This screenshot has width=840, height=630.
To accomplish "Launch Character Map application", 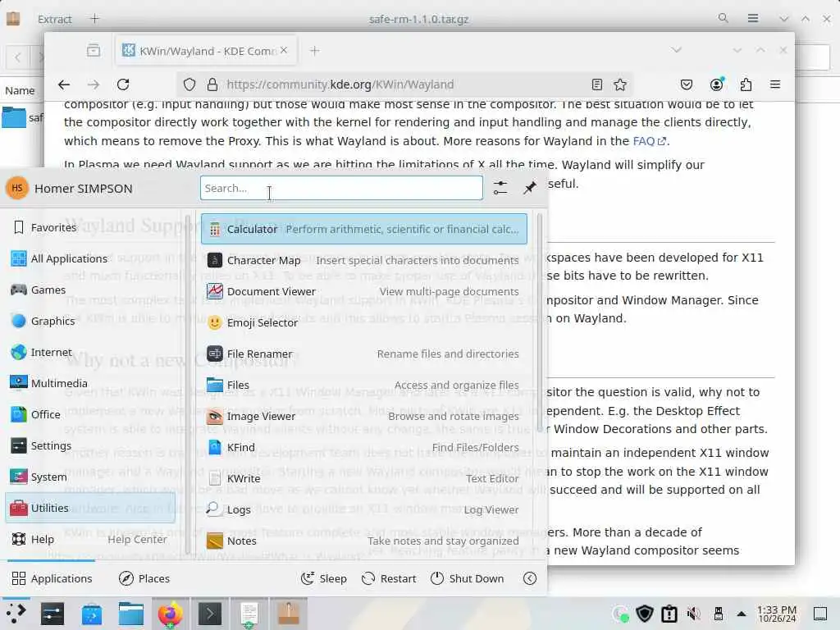I will [x=363, y=260].
